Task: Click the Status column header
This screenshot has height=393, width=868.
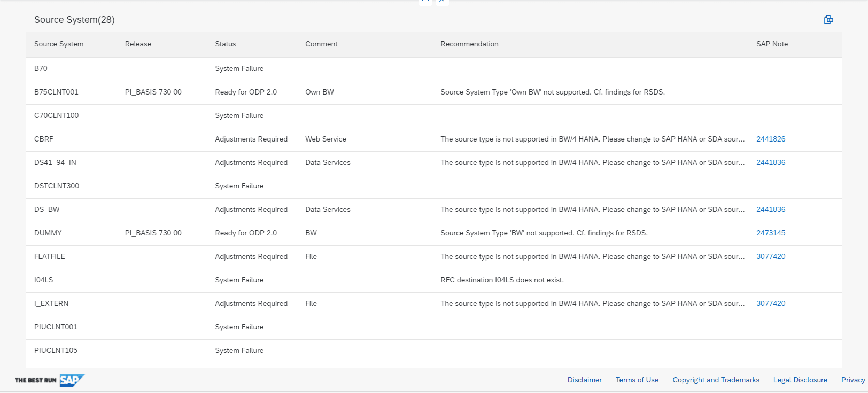Action: click(x=225, y=44)
